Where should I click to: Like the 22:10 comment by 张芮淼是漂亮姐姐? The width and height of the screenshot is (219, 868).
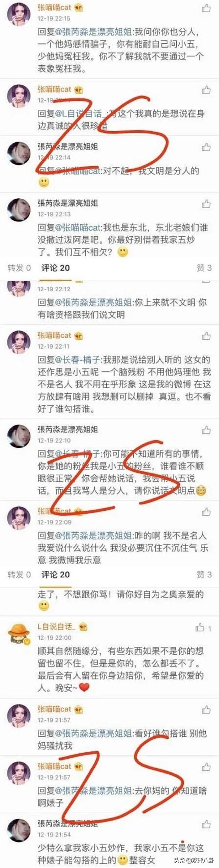(x=206, y=430)
